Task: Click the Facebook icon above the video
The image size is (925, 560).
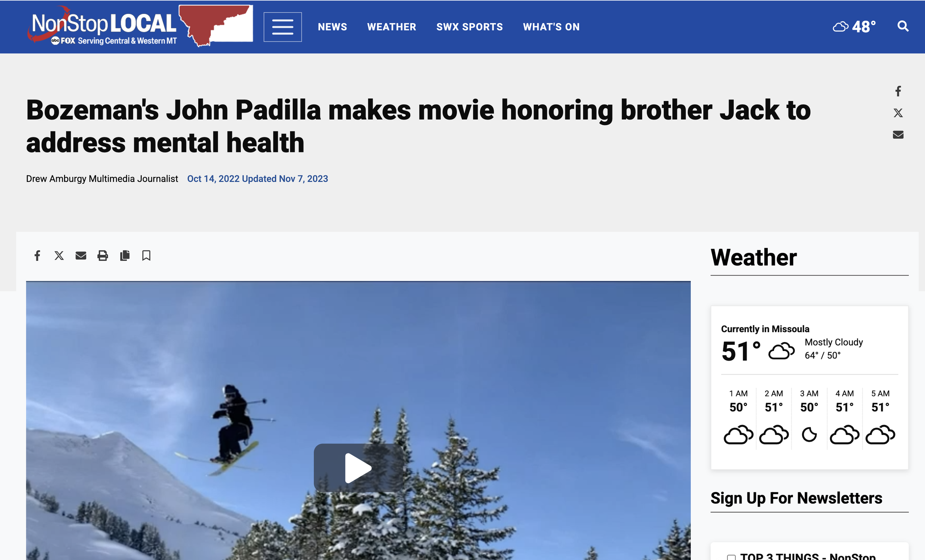Action: pyautogui.click(x=37, y=256)
